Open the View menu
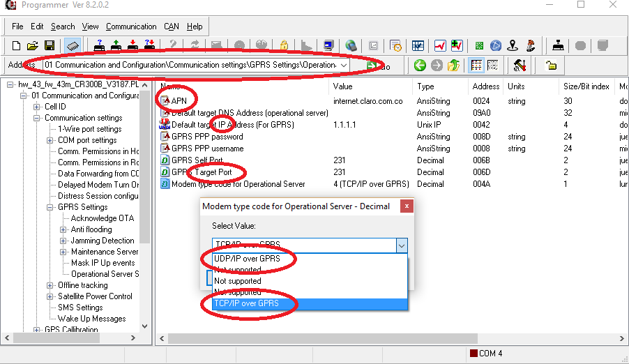 (x=90, y=26)
